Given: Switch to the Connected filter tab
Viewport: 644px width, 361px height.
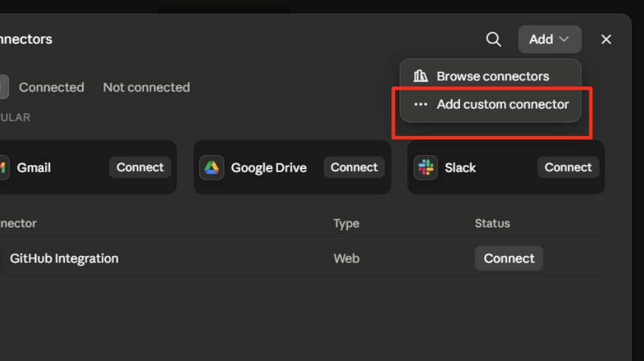Looking at the screenshot, I should click(x=52, y=87).
